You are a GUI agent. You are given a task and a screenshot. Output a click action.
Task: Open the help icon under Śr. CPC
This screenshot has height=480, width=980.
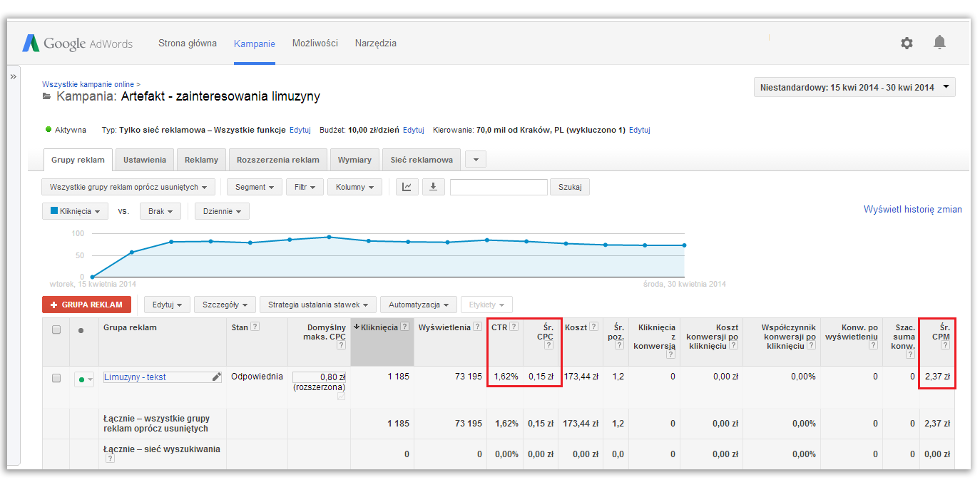548,345
